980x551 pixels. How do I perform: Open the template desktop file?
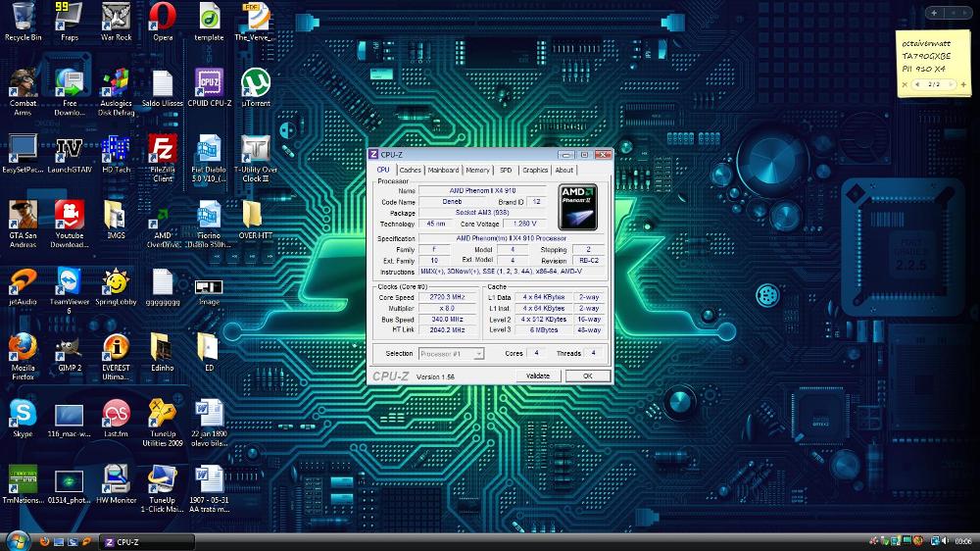click(x=210, y=22)
